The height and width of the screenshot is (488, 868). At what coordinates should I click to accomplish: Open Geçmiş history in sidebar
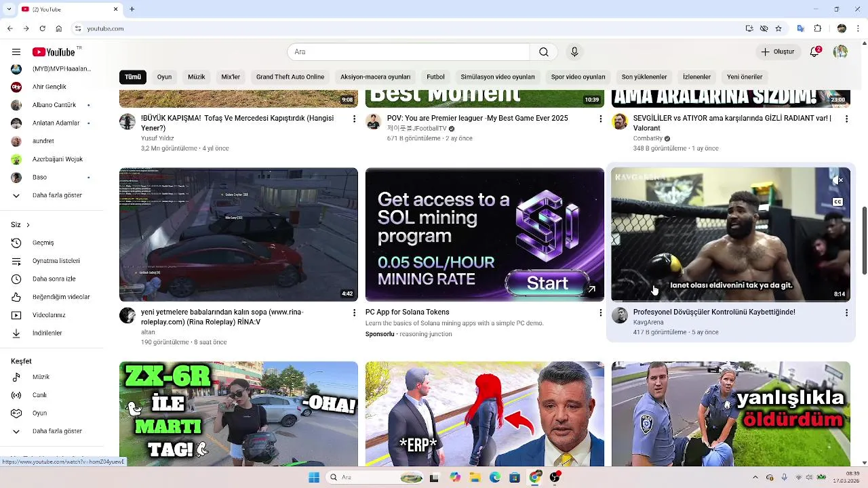pos(42,243)
